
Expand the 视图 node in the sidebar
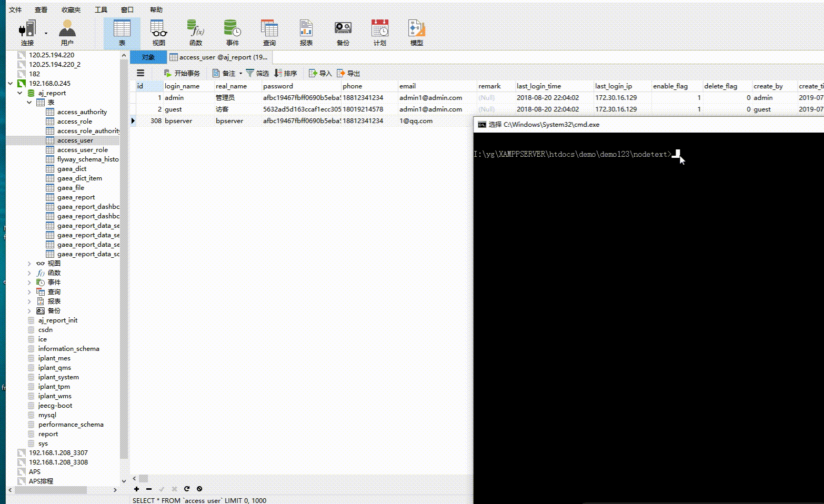(x=29, y=263)
